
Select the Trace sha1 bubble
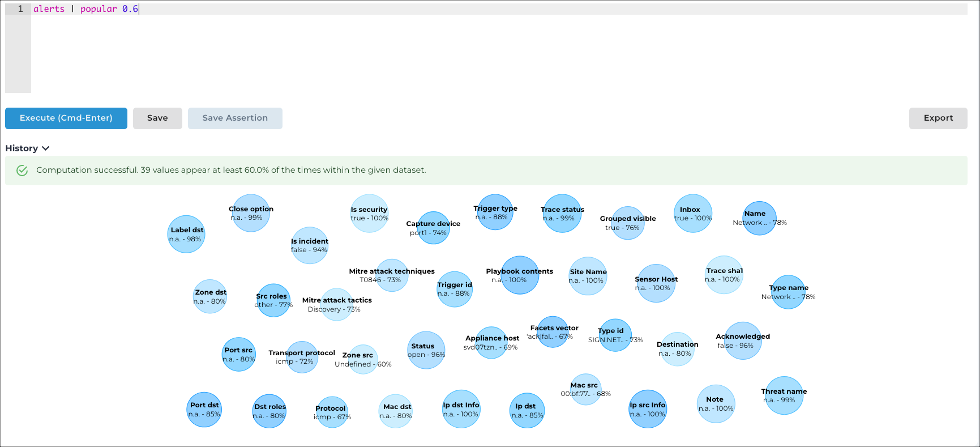click(724, 275)
